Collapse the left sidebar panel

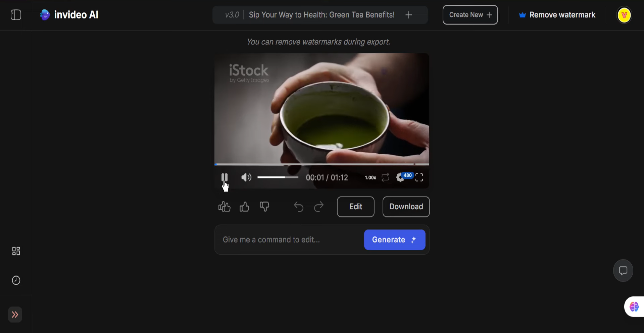pyautogui.click(x=15, y=15)
